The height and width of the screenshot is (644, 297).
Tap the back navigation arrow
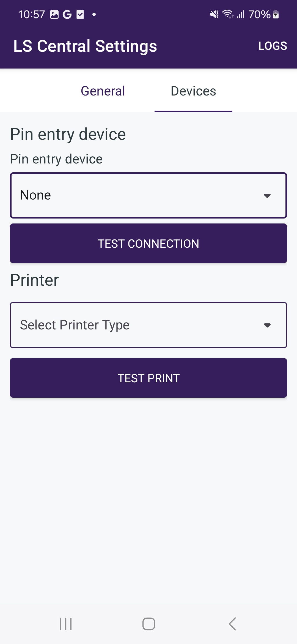click(x=232, y=624)
